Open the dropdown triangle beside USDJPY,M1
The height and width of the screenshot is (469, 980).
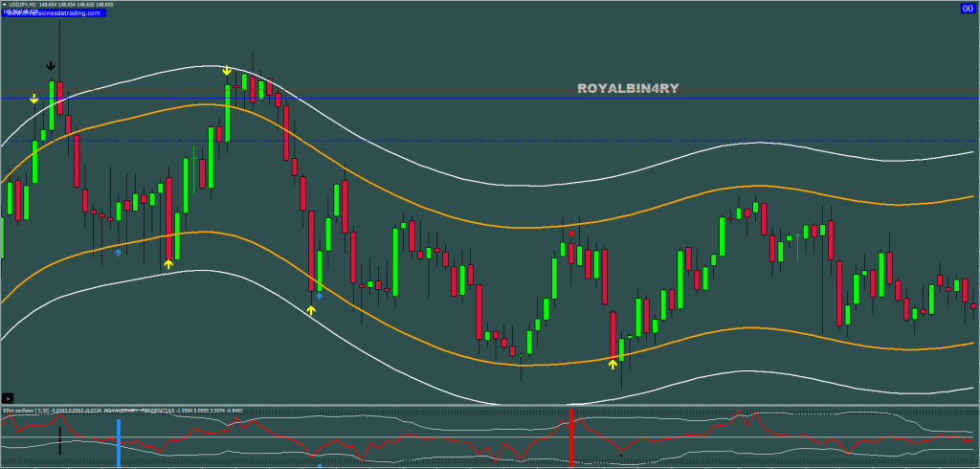[x=3, y=5]
